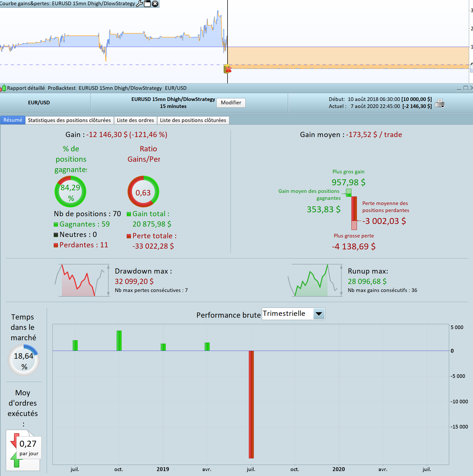This screenshot has height=476, width=473.
Task: Click Nb max gains consécutifs : 36
Action: tap(383, 290)
